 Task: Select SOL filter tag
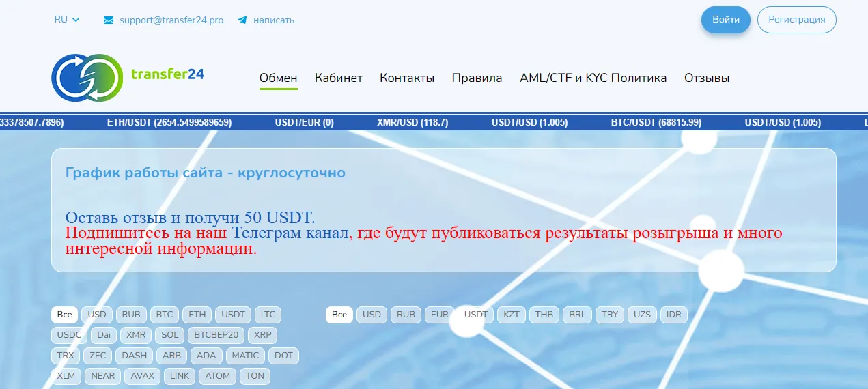coord(170,335)
